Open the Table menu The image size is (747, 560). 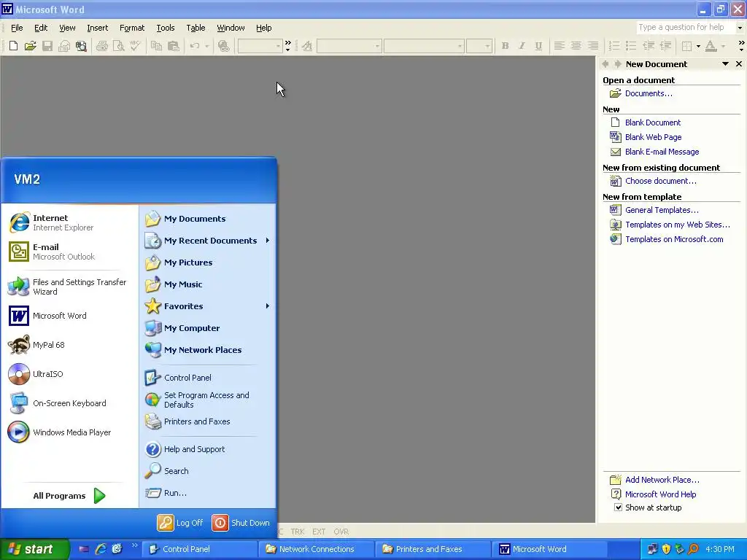(196, 28)
